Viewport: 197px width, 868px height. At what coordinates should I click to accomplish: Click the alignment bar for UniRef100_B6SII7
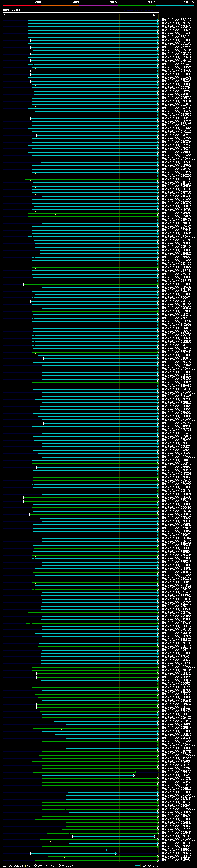click(x=93, y=20)
